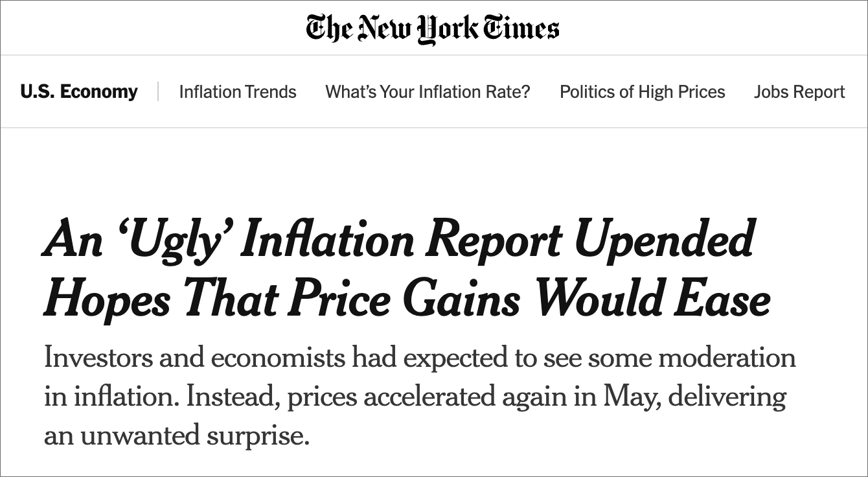This screenshot has height=477, width=868.
Task: Go to Inflation Trends
Action: [x=238, y=92]
